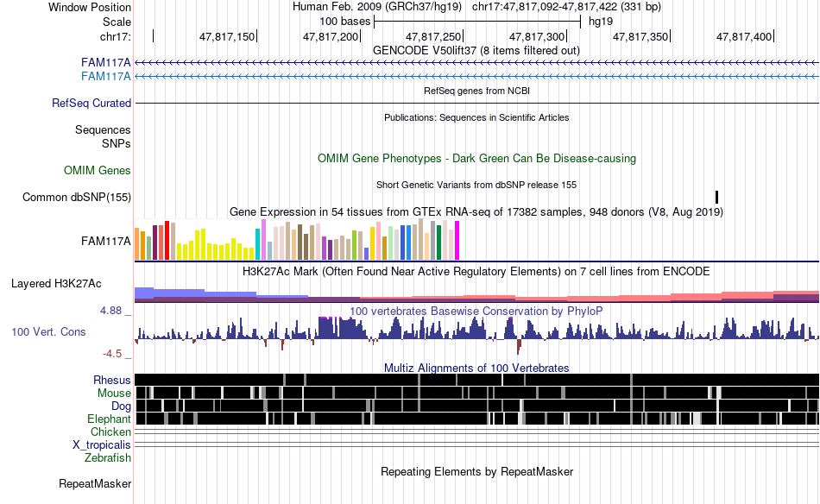Open H3K27Ac Mark ENCODE track title
This screenshot has width=820, height=504.
(476, 272)
